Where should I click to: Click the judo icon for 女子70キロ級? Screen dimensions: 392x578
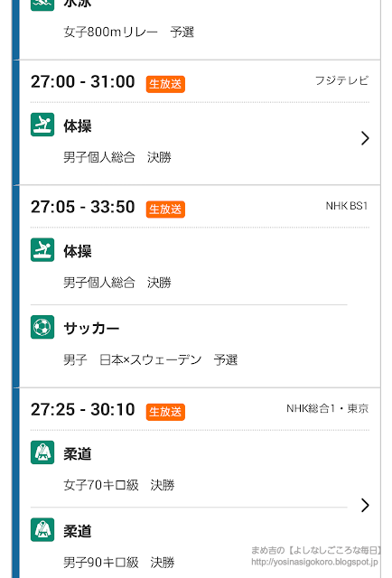[x=42, y=452]
